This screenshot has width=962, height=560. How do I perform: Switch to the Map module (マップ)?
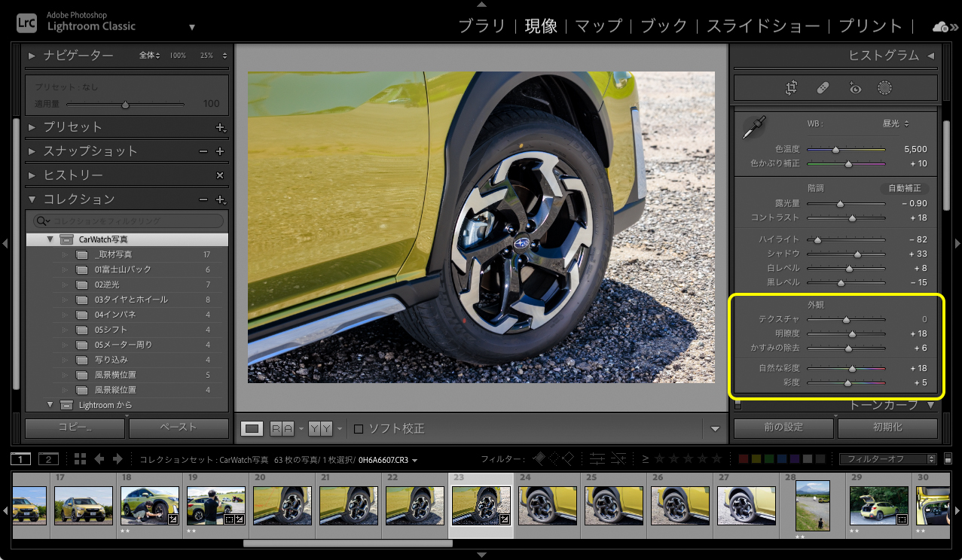click(599, 26)
